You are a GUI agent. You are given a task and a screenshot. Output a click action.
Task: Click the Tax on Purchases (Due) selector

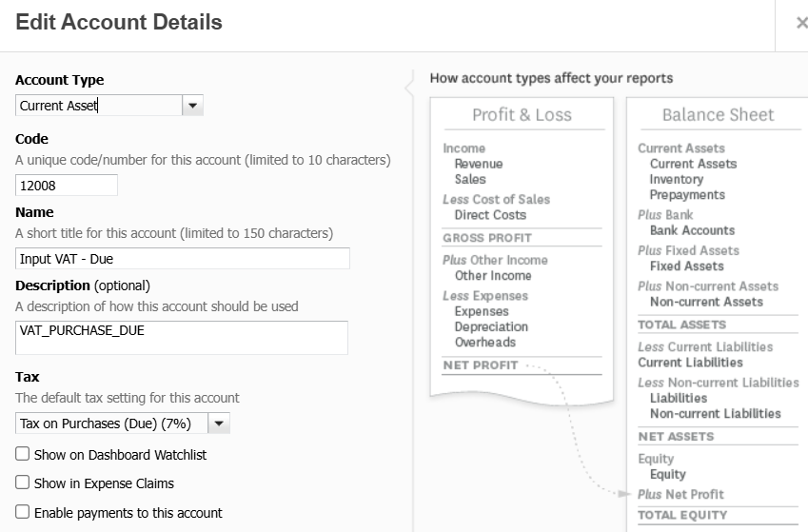[x=111, y=424]
